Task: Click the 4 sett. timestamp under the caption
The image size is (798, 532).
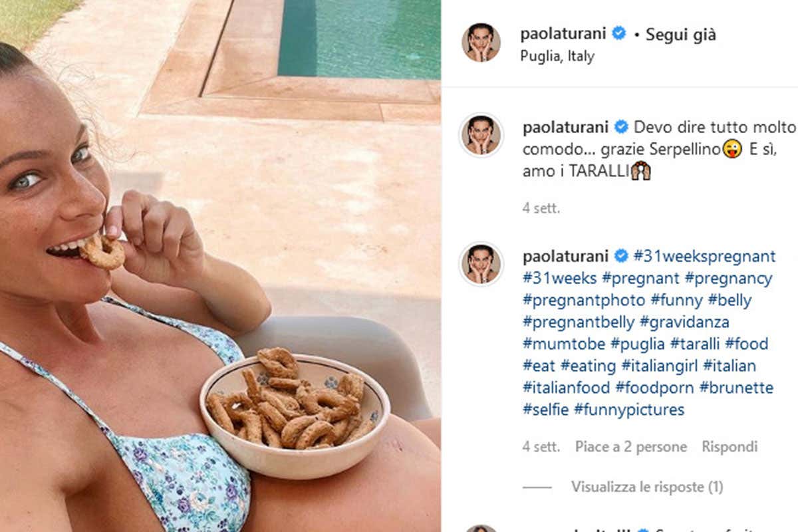Action: pyautogui.click(x=541, y=208)
